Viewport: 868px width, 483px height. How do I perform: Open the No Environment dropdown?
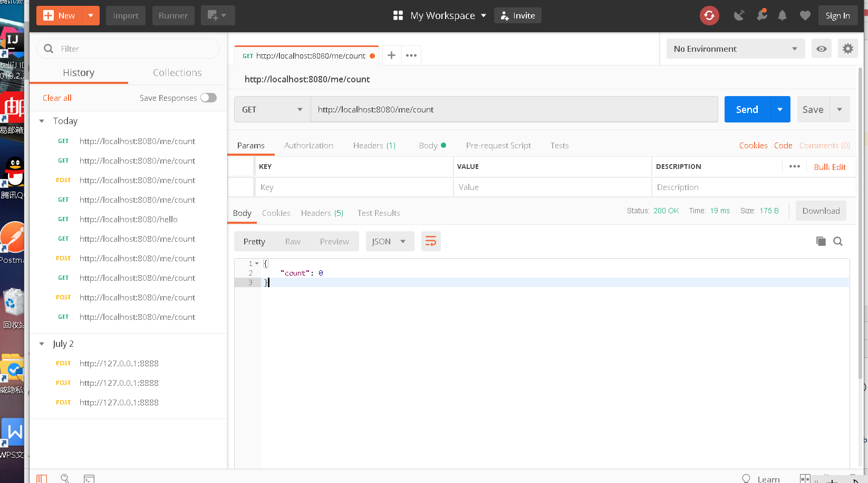tap(735, 48)
